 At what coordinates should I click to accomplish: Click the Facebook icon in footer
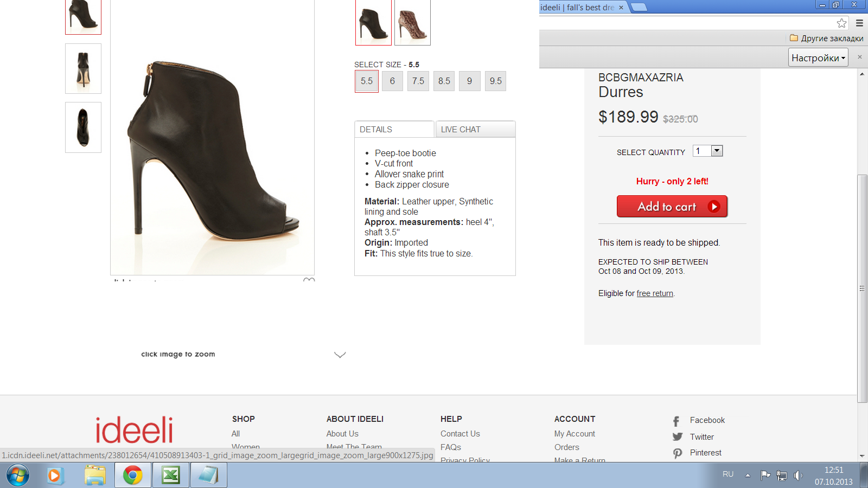click(676, 421)
